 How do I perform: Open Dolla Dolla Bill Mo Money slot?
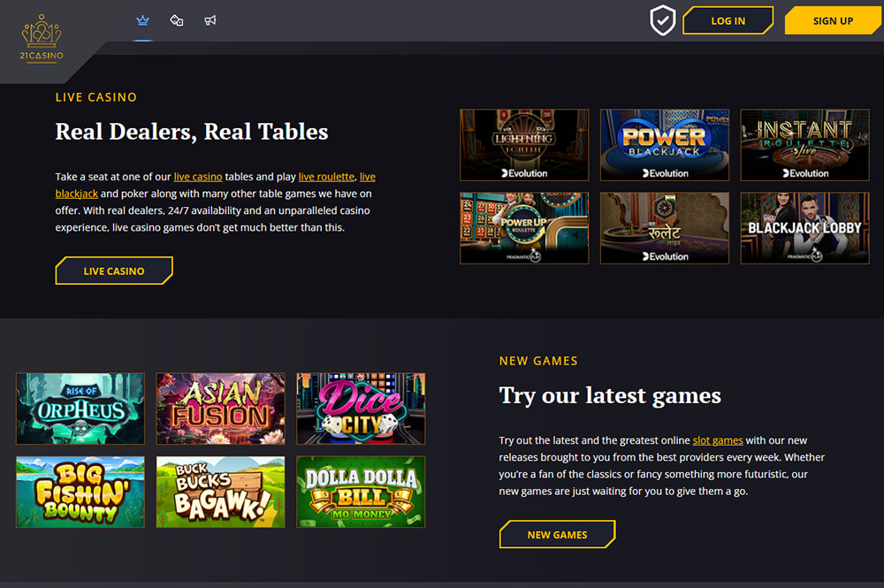click(x=361, y=493)
